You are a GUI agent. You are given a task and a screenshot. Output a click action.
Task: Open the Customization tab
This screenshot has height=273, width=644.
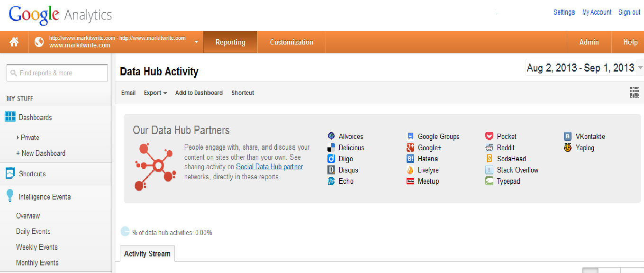(x=291, y=42)
